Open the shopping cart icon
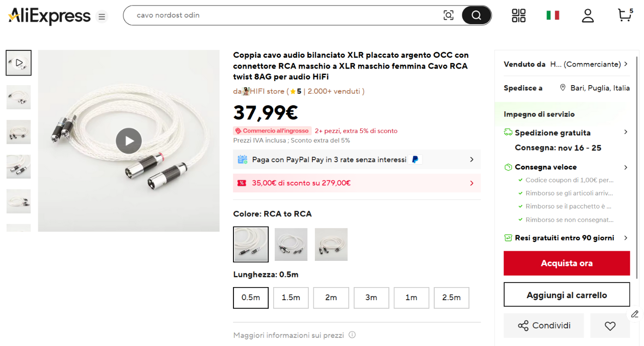The width and height of the screenshot is (644, 346). (624, 15)
